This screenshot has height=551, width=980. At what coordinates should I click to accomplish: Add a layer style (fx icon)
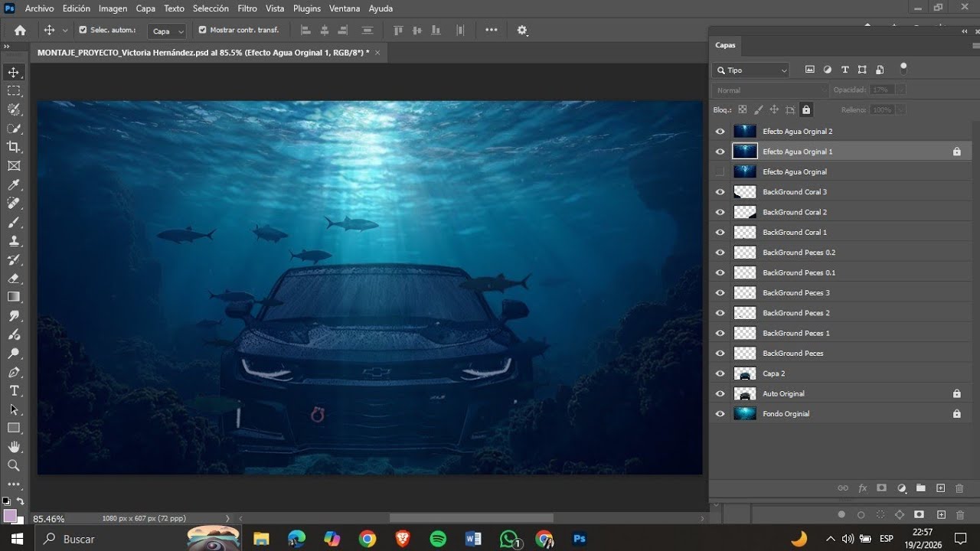click(862, 488)
